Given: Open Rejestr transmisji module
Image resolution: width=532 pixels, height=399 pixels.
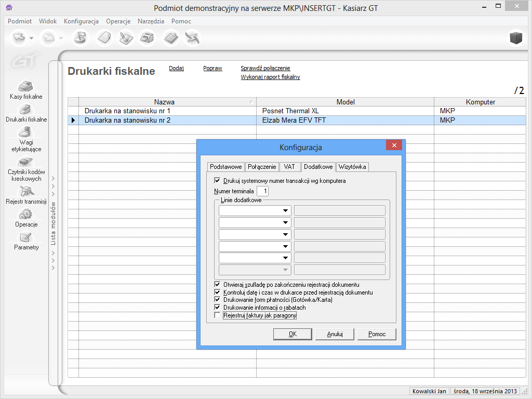Looking at the screenshot, I should [x=26, y=191].
